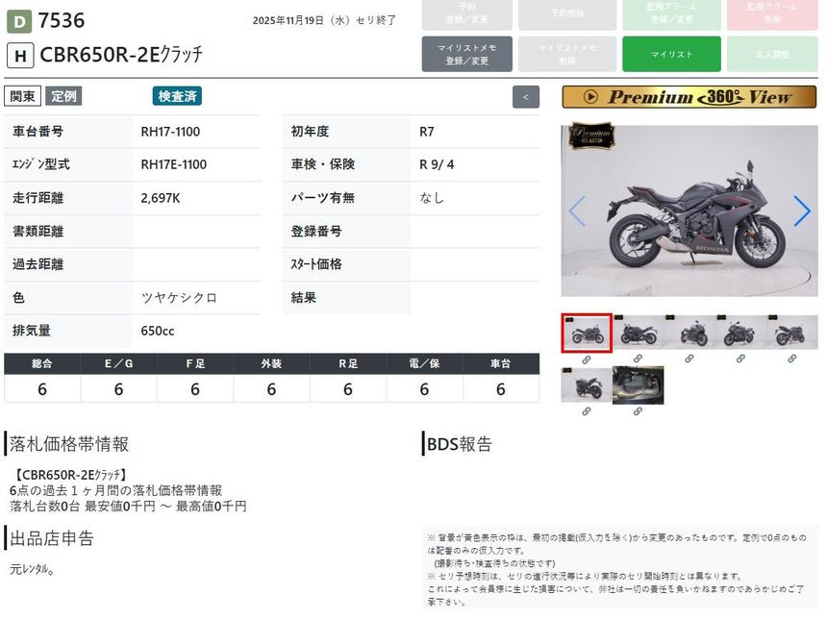827x644 pixels.
Task: Click the 予約削除 button
Action: 566,14
